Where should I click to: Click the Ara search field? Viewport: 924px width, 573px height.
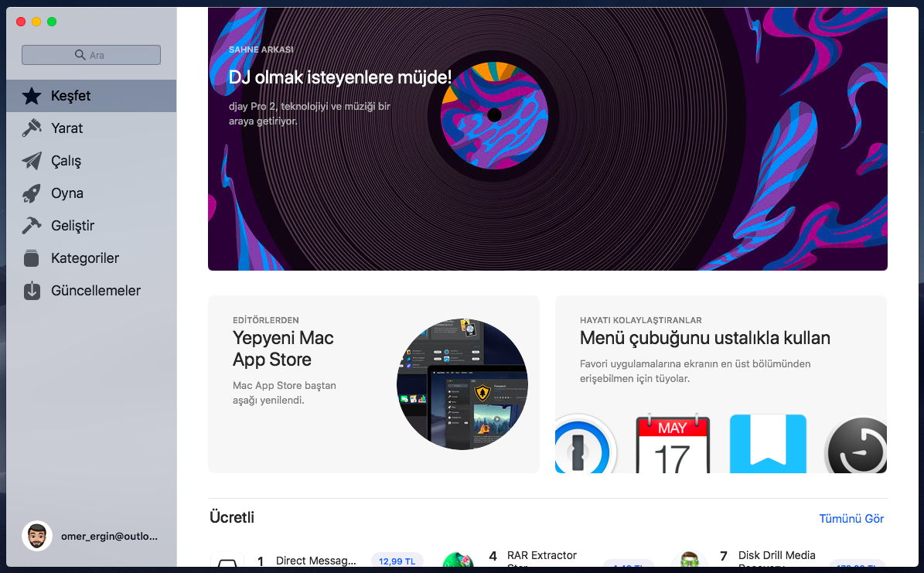click(x=91, y=55)
